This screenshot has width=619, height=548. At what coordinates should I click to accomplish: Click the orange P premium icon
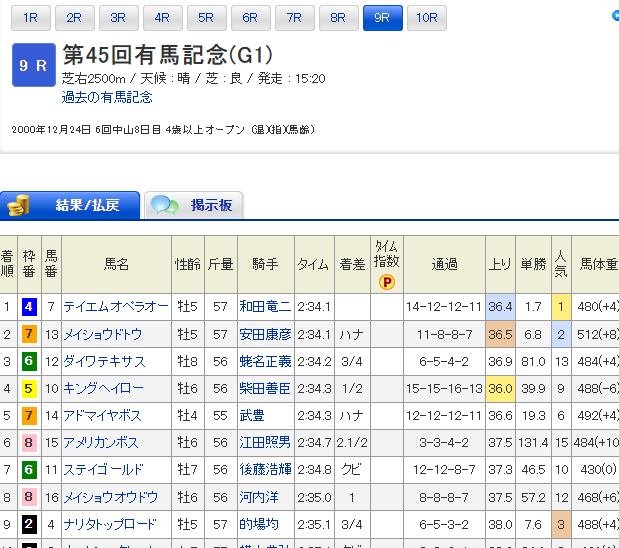[386, 281]
